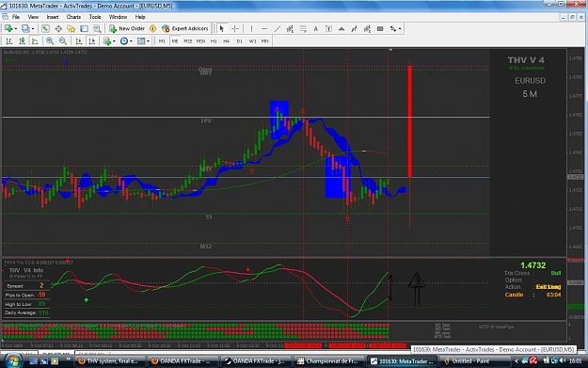Viewport: 588px width, 368px height.
Task: Open the Tools menu
Action: [x=95, y=17]
